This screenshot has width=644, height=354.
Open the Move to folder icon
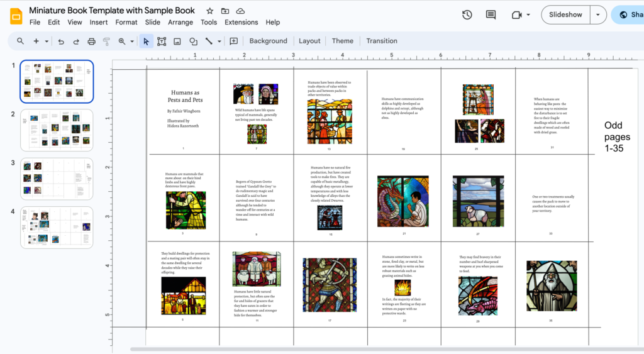point(225,11)
